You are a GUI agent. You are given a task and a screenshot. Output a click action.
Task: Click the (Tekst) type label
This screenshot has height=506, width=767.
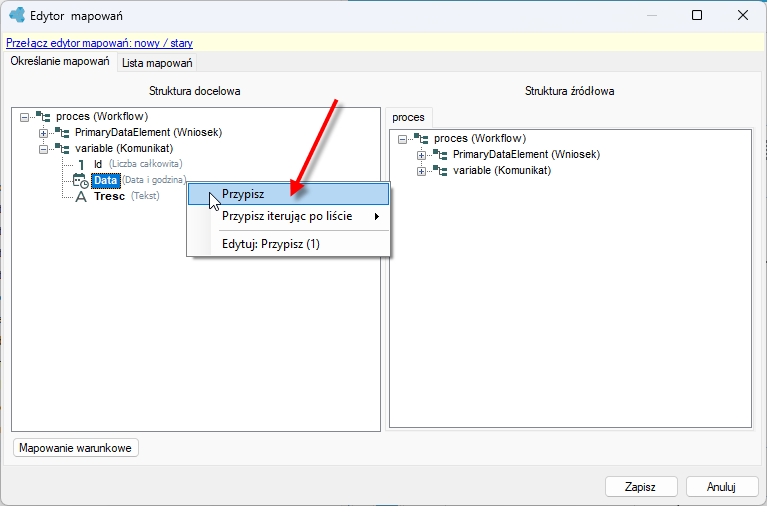click(x=145, y=196)
